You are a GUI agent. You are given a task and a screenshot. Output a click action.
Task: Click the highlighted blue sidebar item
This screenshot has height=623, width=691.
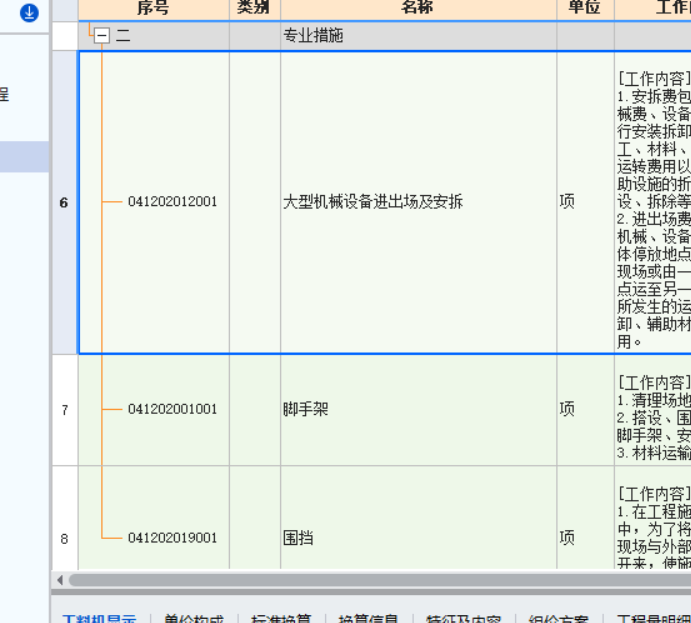click(x=24, y=156)
